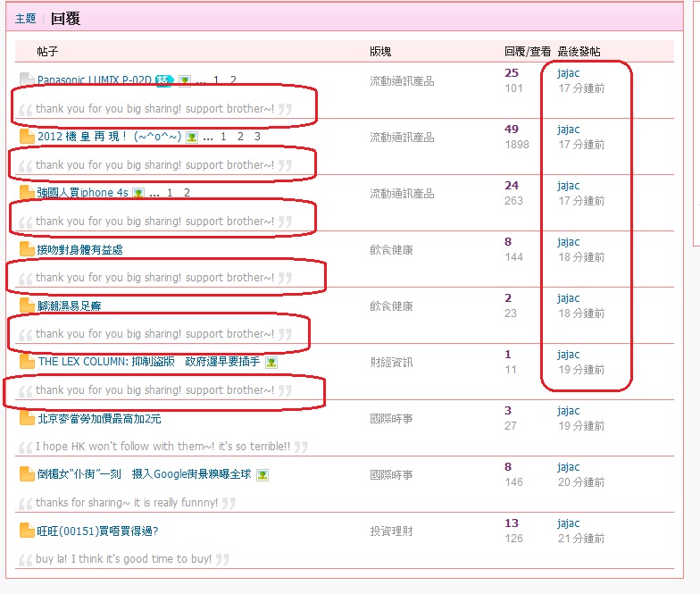Screen dimensions: 700x594
Task: Click folder icon beside 旺旺(00151) thread
Action: click(26, 531)
